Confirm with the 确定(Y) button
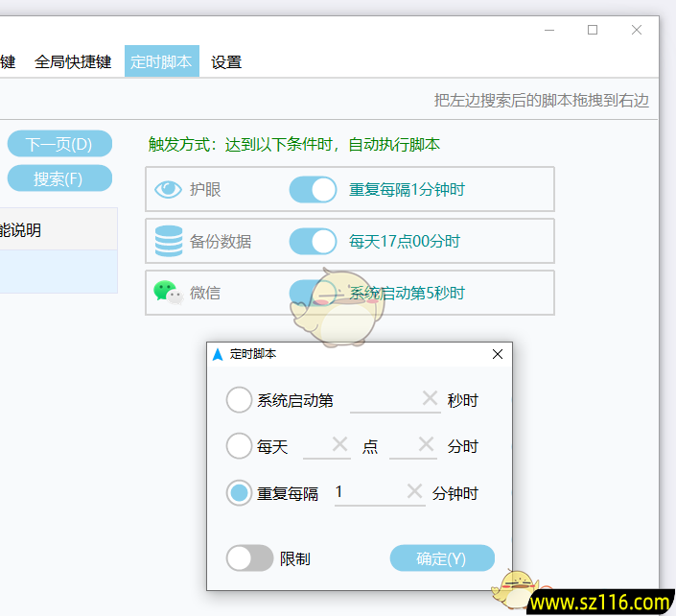Image resolution: width=676 pixels, height=616 pixels. (x=442, y=558)
